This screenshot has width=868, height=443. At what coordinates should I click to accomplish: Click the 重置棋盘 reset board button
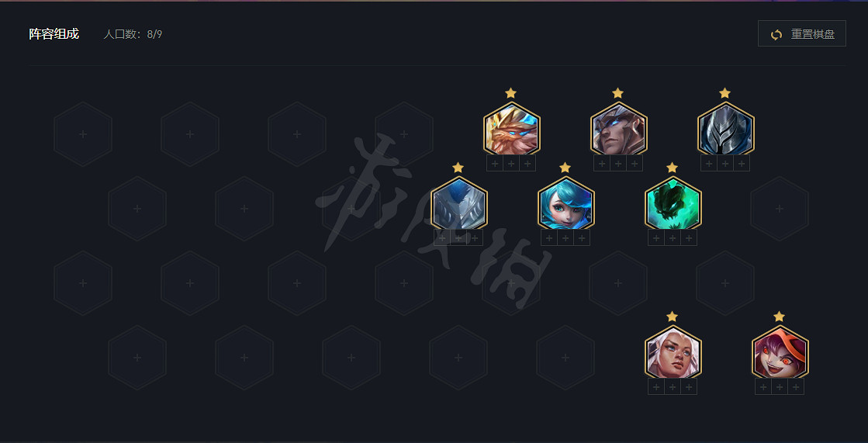coord(801,34)
